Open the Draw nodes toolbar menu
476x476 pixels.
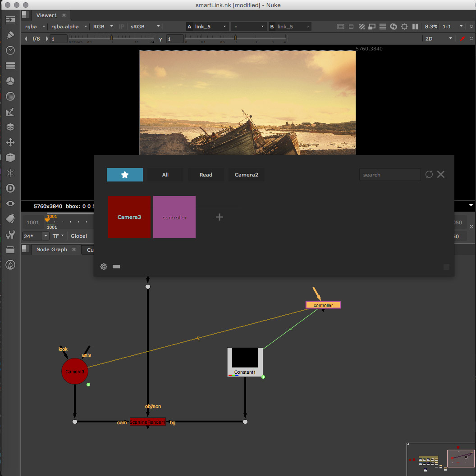pos(10,35)
